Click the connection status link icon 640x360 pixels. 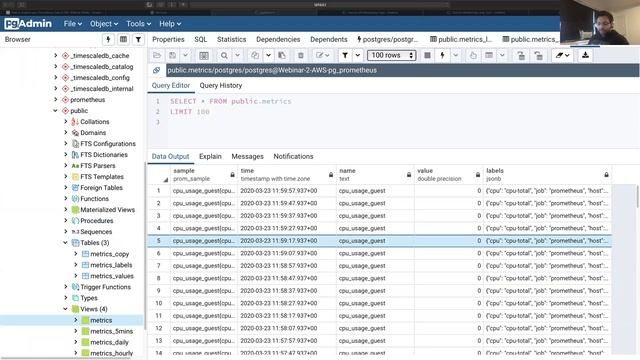pyautogui.click(x=156, y=70)
